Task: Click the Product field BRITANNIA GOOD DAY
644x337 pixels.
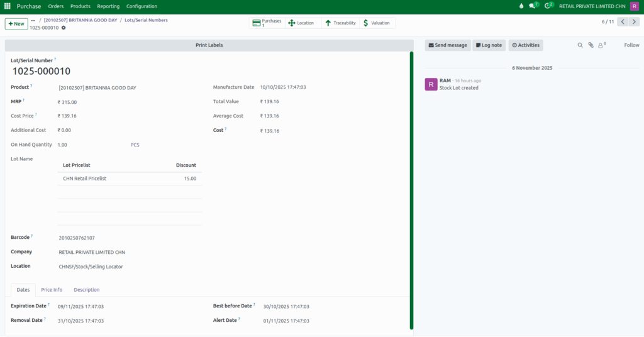Action: pyautogui.click(x=97, y=88)
